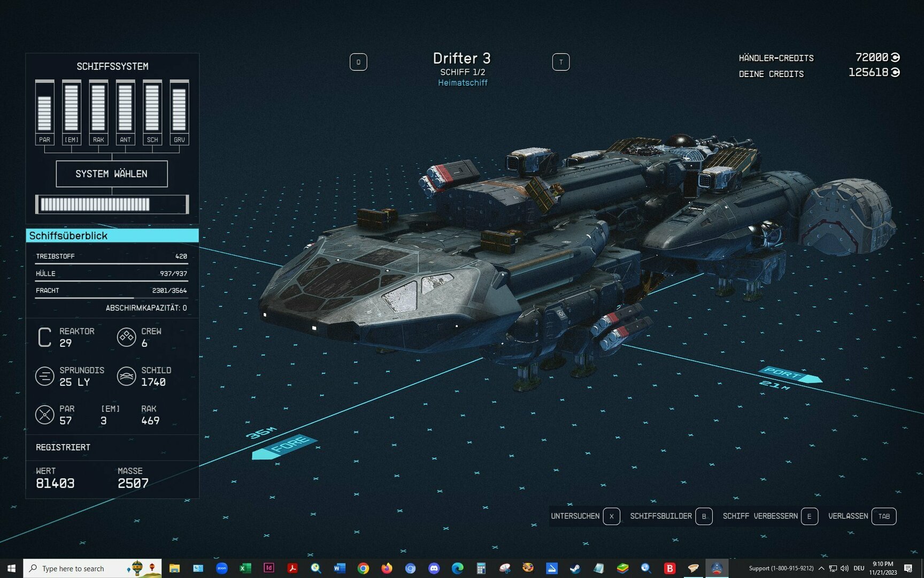Image resolution: width=924 pixels, height=578 pixels.
Task: Click the REGISTRIERT status label
Action: tap(63, 447)
